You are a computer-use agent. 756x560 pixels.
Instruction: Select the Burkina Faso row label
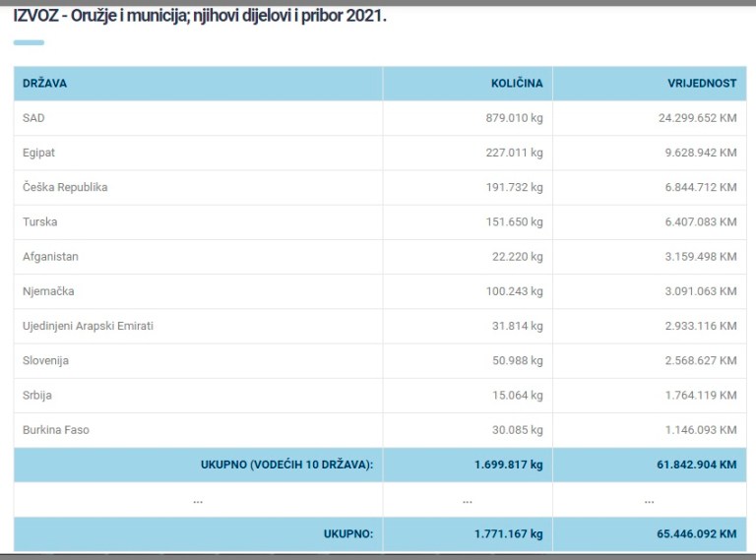[56, 430]
